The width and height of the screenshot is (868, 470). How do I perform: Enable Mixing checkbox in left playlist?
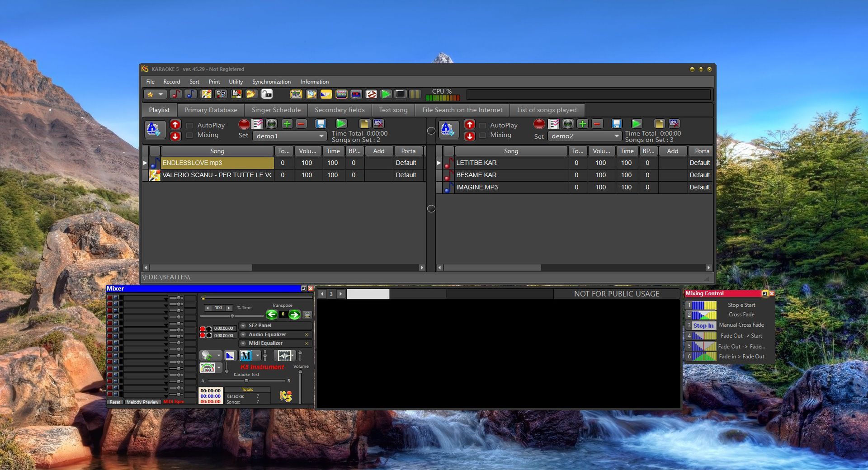190,135
